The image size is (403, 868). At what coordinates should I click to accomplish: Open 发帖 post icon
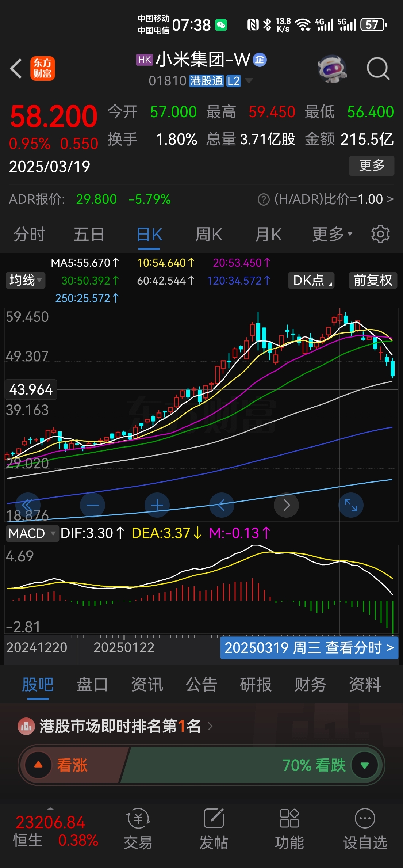(x=214, y=819)
